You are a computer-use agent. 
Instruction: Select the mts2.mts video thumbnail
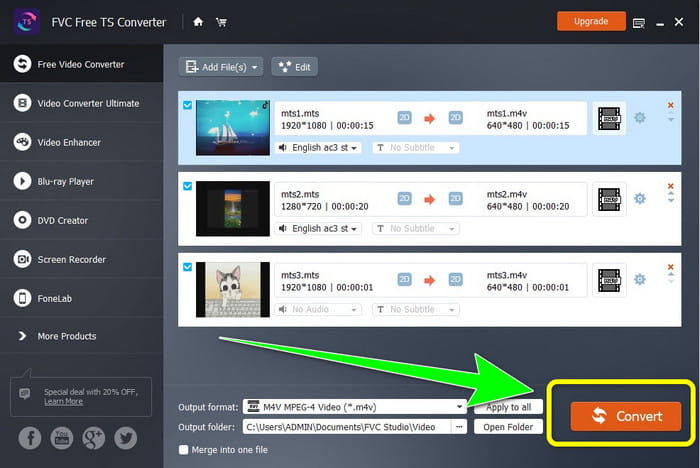coord(233,209)
